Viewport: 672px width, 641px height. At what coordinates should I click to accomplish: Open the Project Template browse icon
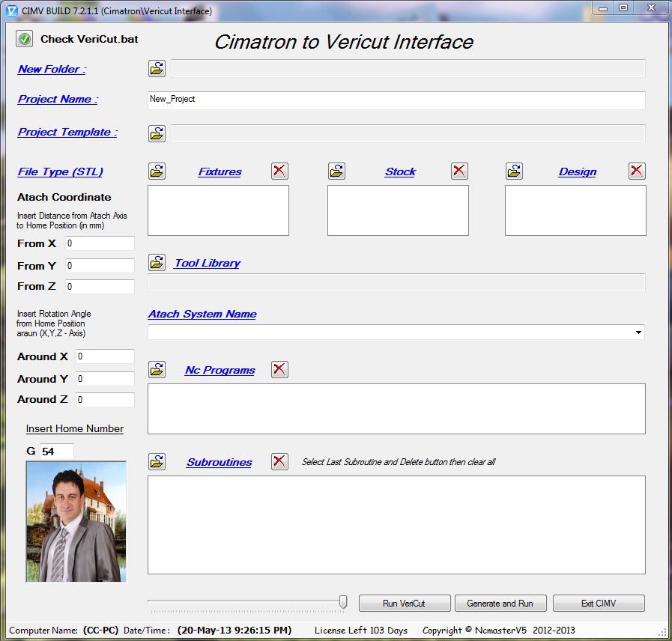tap(157, 133)
